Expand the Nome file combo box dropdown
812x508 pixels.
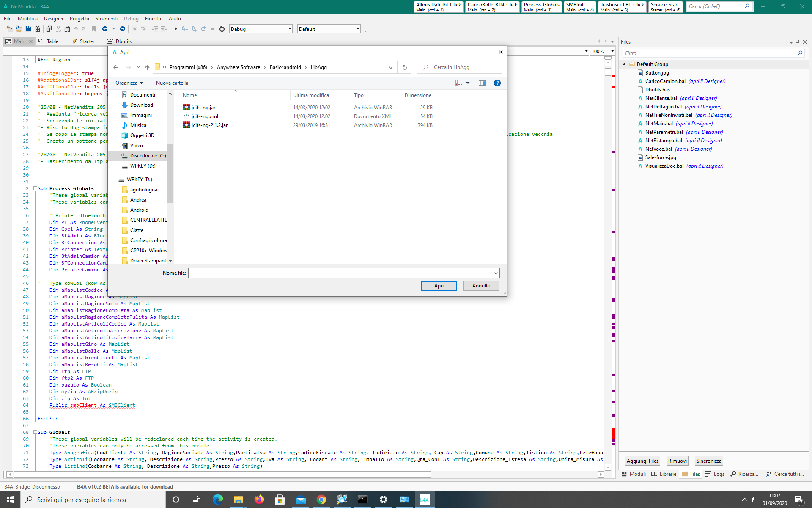click(x=496, y=273)
